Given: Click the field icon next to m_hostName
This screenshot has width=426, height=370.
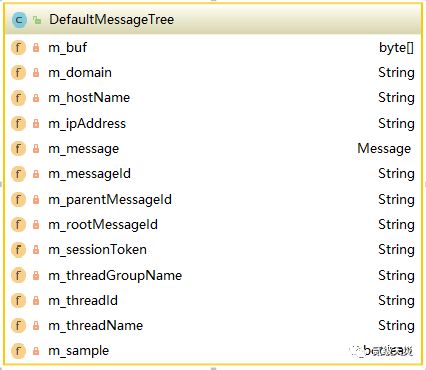Looking at the screenshot, I should [18, 98].
